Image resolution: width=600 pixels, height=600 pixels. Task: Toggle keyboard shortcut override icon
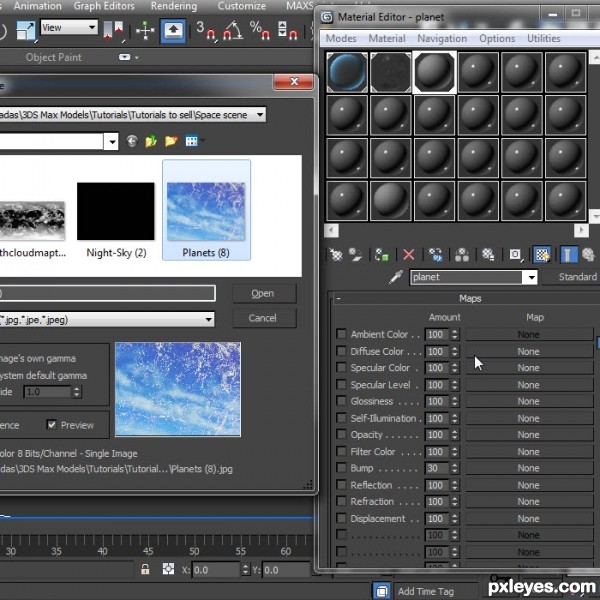pos(173,30)
